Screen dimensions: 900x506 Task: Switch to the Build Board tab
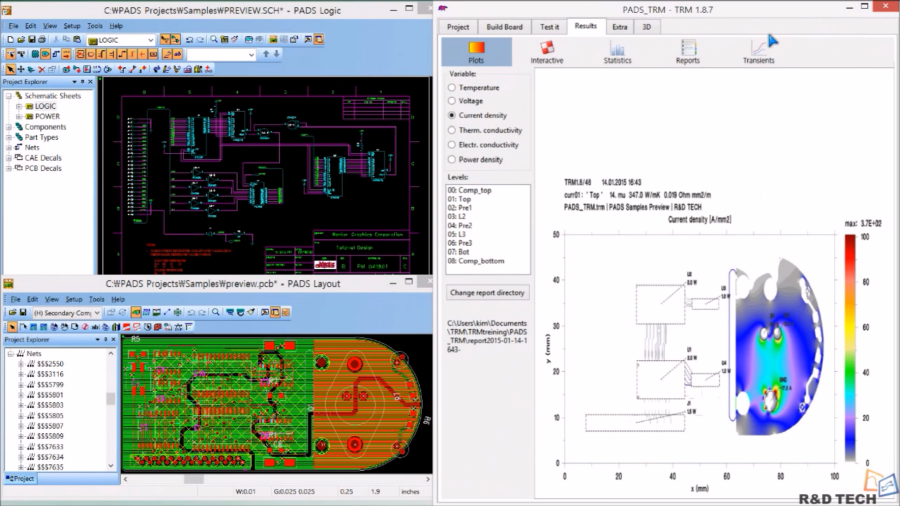[x=505, y=27]
